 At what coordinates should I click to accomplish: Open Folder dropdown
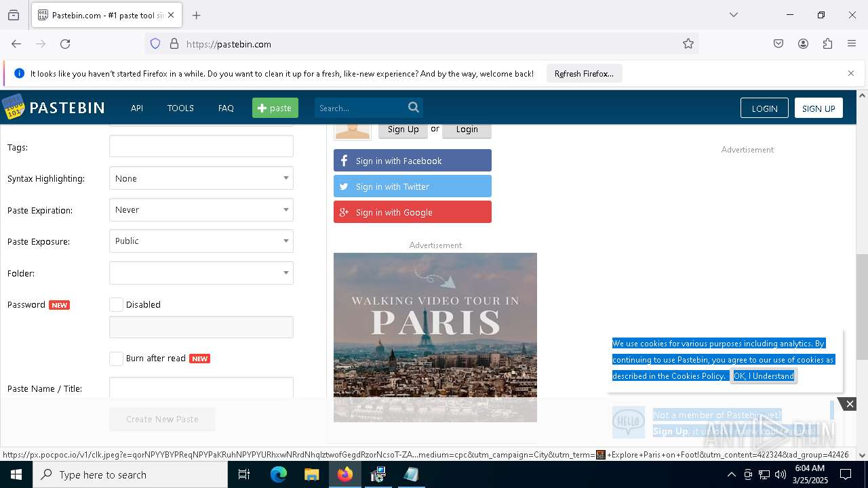click(201, 272)
